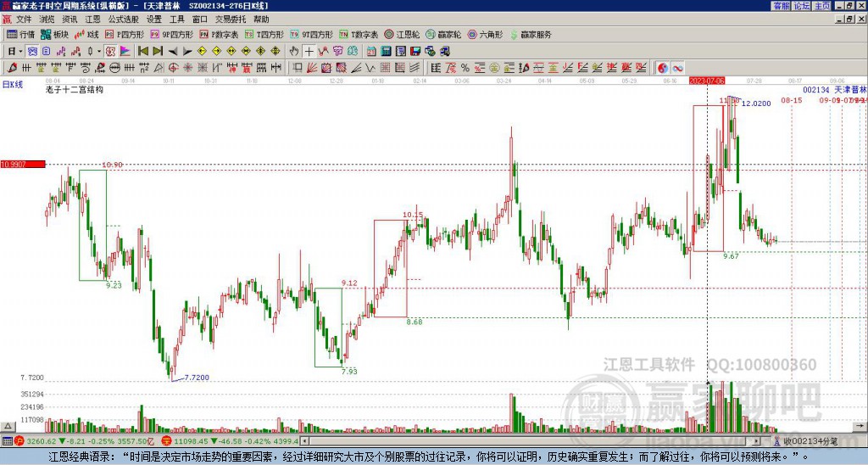Open the 交易委托 menu

pos(231,20)
